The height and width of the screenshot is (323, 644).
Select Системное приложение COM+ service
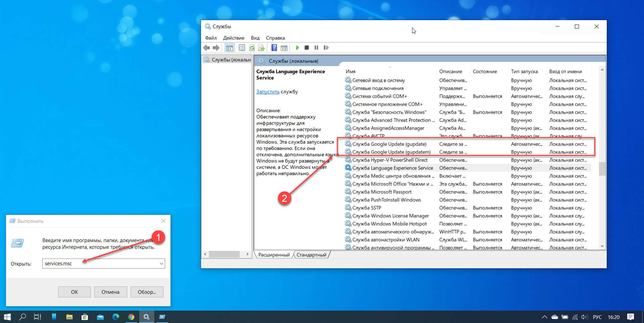(467, 104)
